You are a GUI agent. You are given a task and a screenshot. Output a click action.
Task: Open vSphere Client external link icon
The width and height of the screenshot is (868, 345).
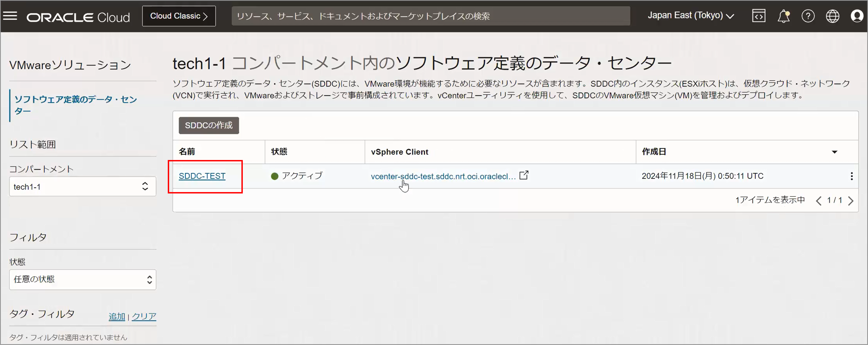point(524,175)
